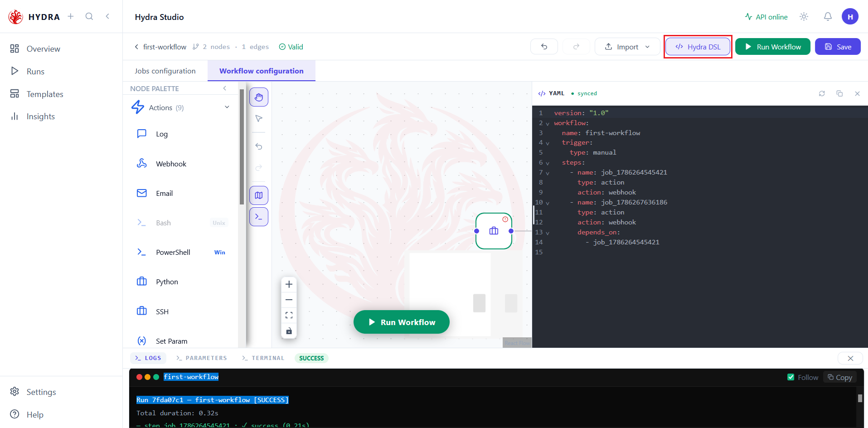Fit the canvas view
The image size is (868, 428).
click(x=289, y=315)
